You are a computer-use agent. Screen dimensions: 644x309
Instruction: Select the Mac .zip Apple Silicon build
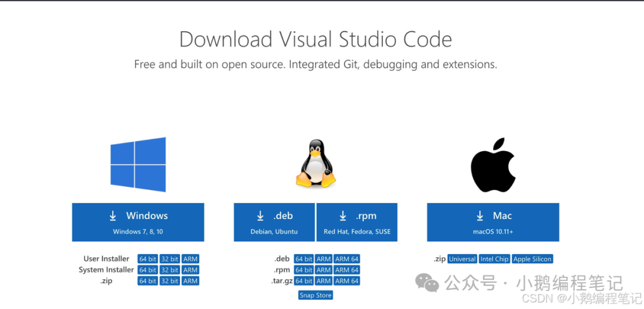[532, 259]
